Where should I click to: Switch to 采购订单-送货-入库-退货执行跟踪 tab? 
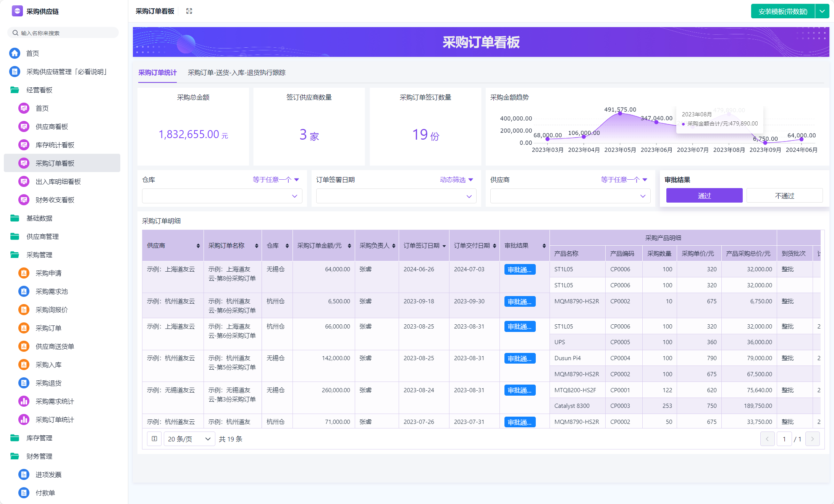pos(236,72)
